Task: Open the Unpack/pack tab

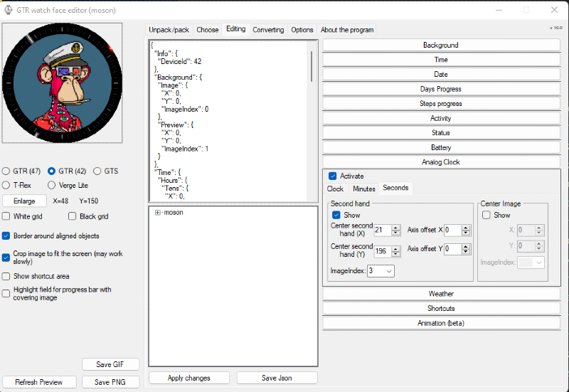Action: (169, 30)
